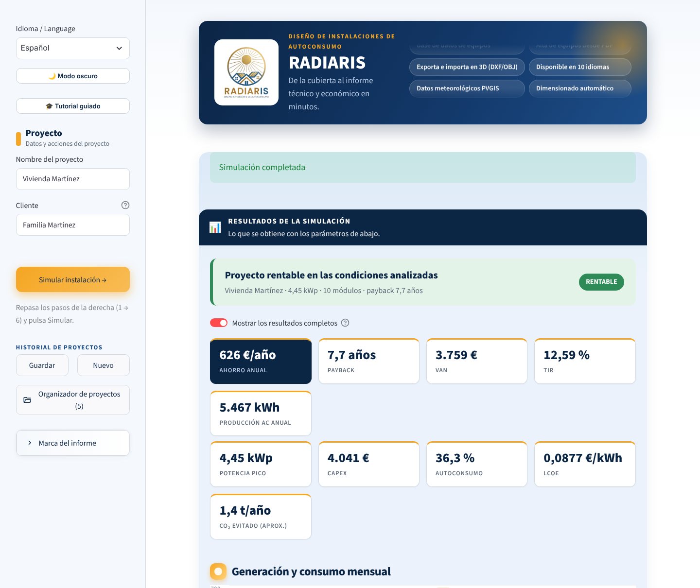Select the 626 €/año Ahorro anual card
This screenshot has height=588, width=700.
261,361
